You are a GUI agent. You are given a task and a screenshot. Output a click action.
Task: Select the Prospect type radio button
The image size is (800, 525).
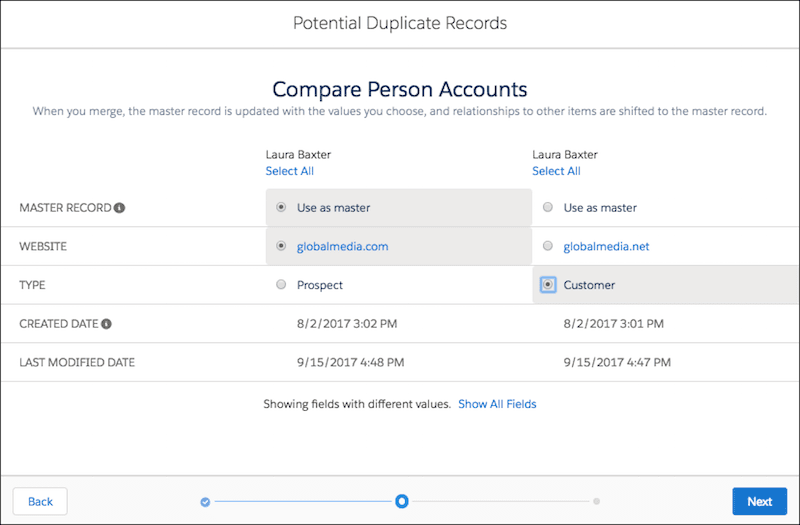(281, 284)
